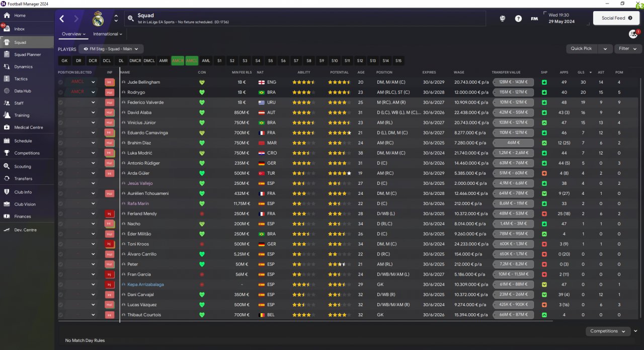Go back with the left arrow
644x350 pixels.
(62, 19)
